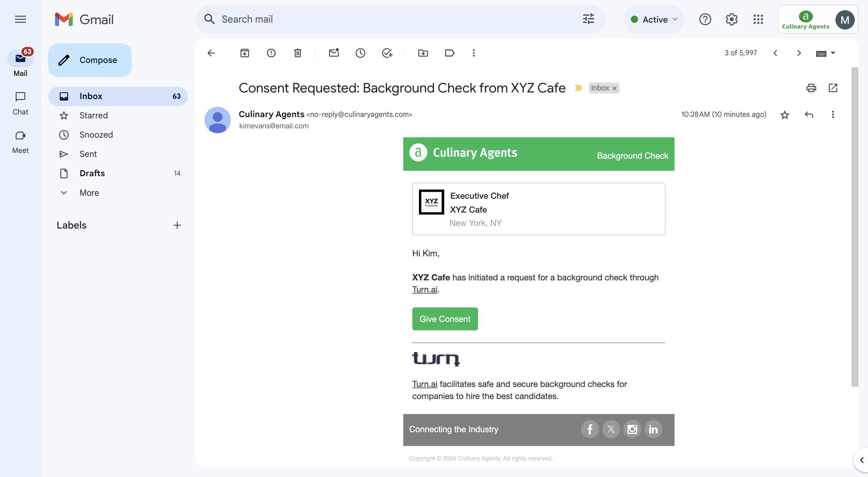Open email in a new window
The image size is (868, 477).
tap(833, 88)
